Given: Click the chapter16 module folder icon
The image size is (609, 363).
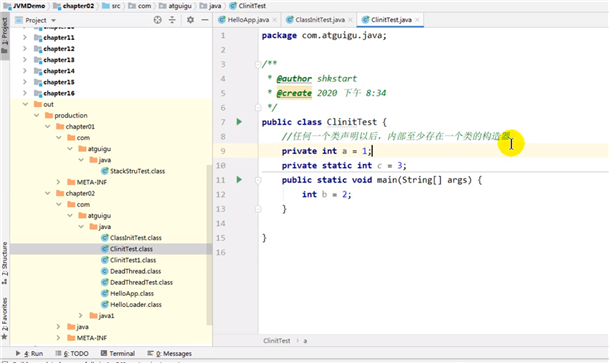Looking at the screenshot, I should tap(38, 93).
